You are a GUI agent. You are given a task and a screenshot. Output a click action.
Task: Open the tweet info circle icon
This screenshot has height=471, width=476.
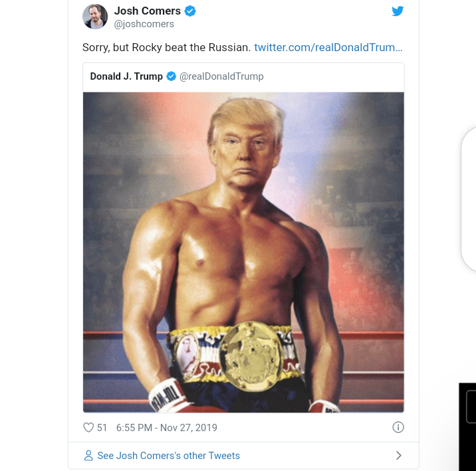(398, 427)
